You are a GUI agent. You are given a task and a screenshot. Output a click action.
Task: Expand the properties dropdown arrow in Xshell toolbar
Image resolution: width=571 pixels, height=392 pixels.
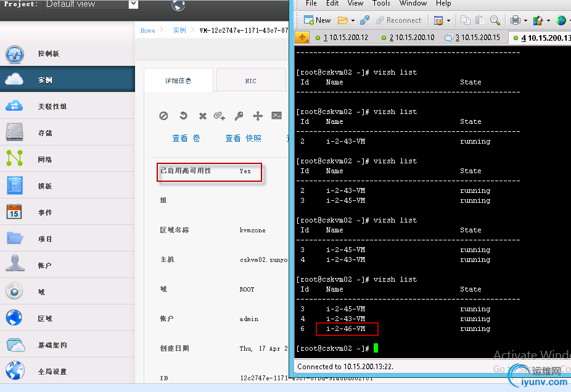448,21
